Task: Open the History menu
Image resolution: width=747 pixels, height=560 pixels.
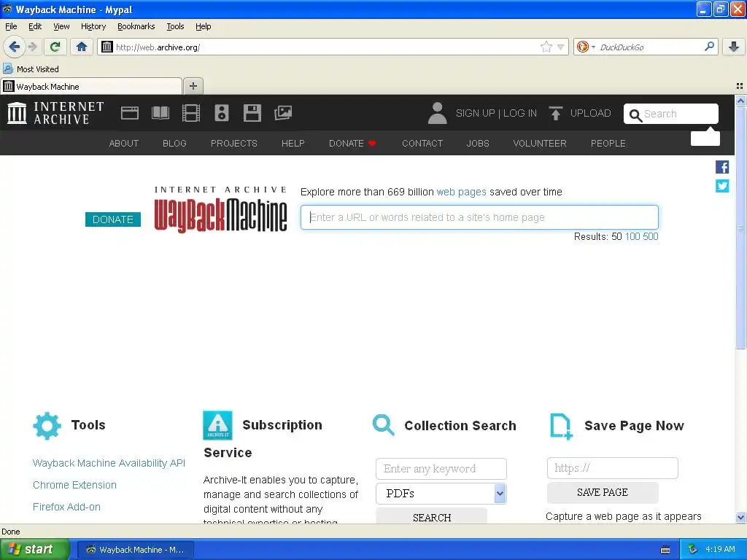Action: (x=93, y=26)
